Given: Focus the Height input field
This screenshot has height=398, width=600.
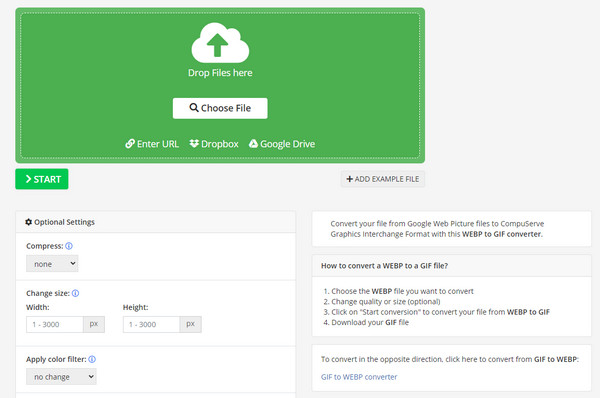Looking at the screenshot, I should [x=152, y=325].
